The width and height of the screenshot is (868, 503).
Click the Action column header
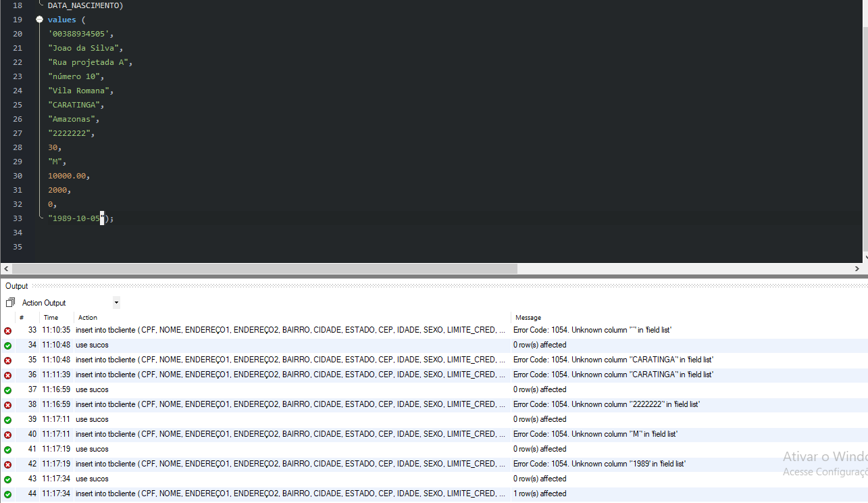click(x=88, y=317)
